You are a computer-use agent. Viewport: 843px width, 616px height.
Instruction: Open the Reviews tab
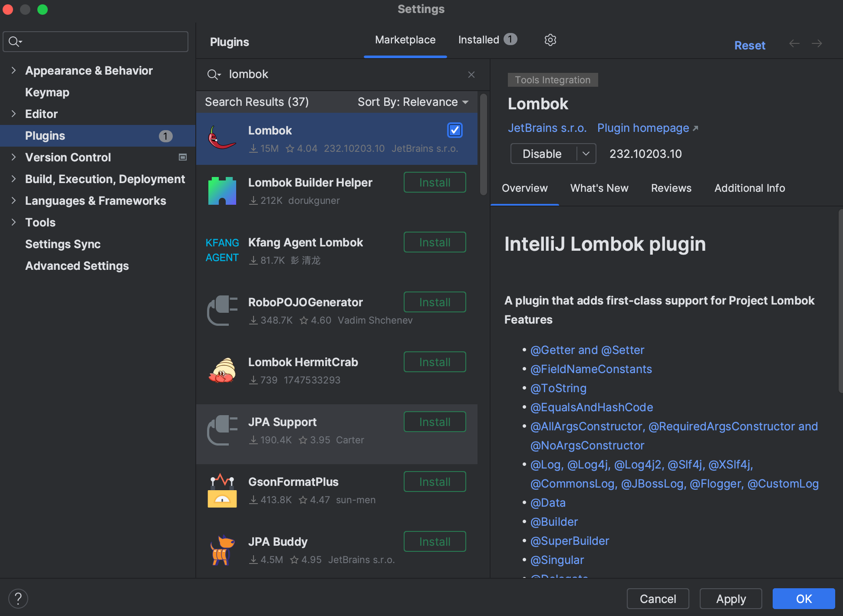(671, 188)
